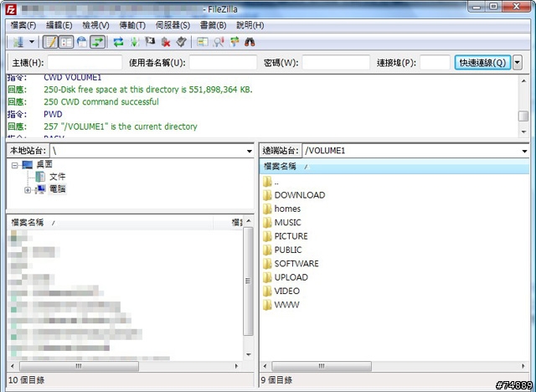Select 電腦 in the local tree
Image resolution: width=536 pixels, height=392 pixels.
coord(58,189)
